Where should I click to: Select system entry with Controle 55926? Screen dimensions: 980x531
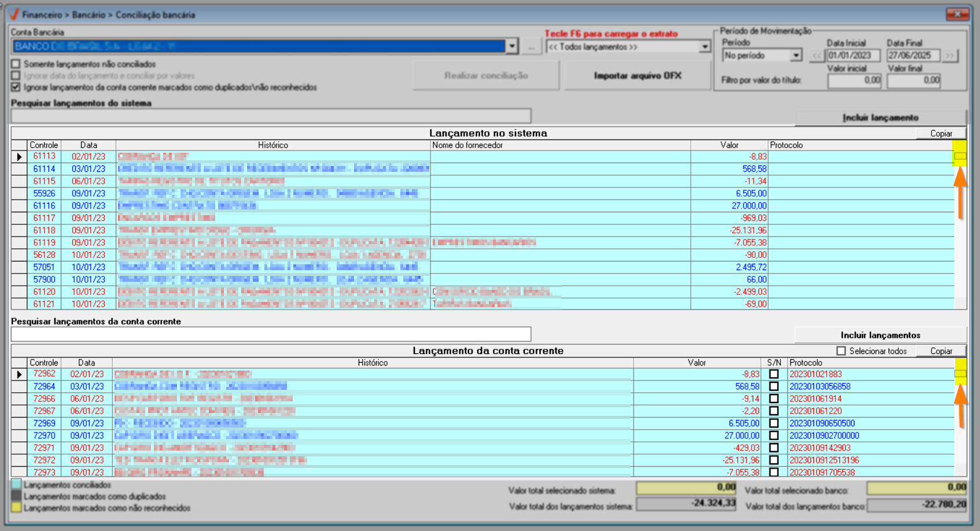[x=44, y=193]
